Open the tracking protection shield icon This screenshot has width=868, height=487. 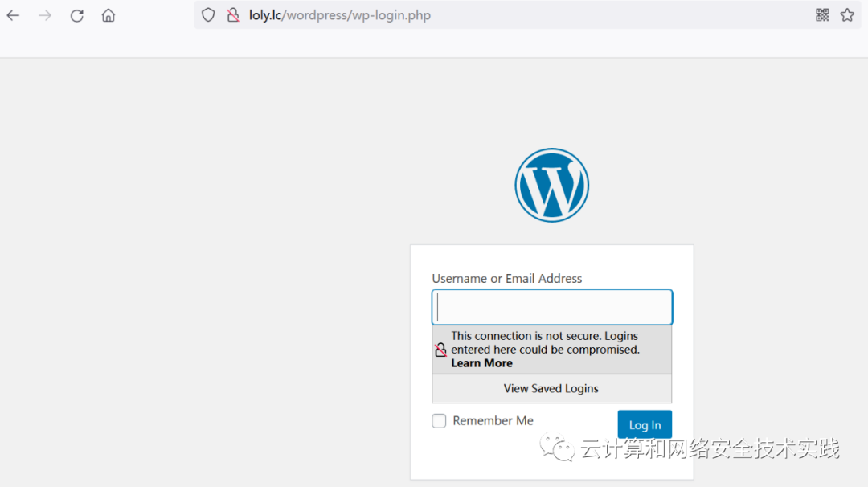pyautogui.click(x=208, y=15)
